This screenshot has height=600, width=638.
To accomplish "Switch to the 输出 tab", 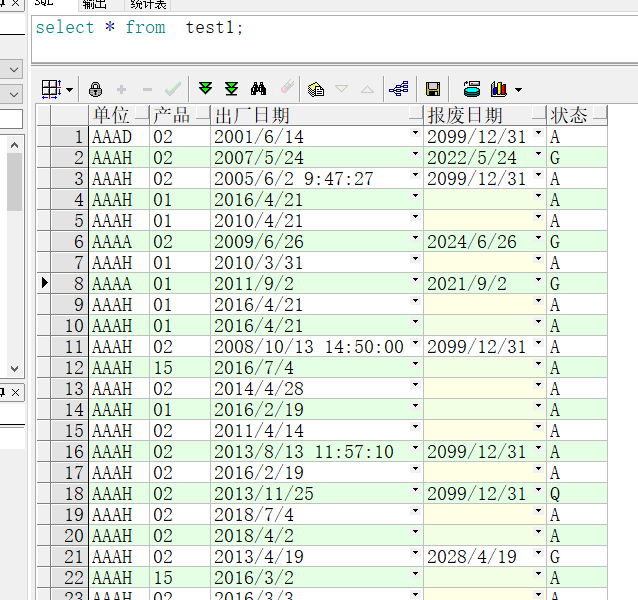I will tap(94, 5).
